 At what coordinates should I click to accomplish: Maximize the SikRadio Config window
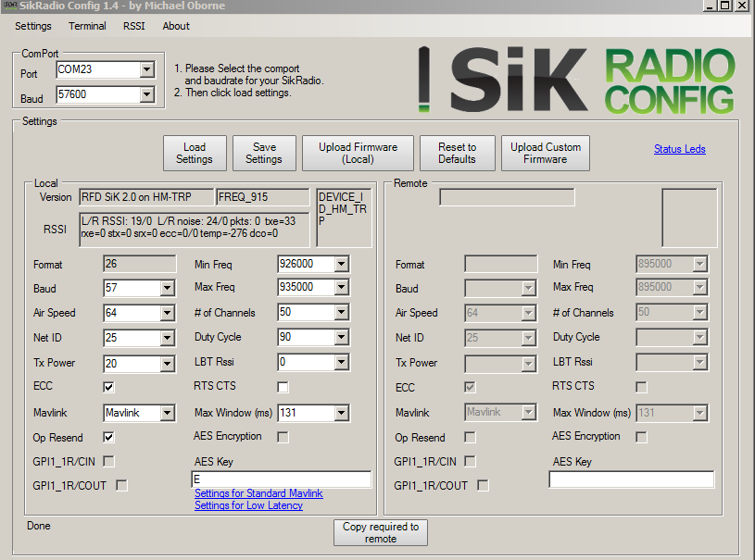pos(724,6)
